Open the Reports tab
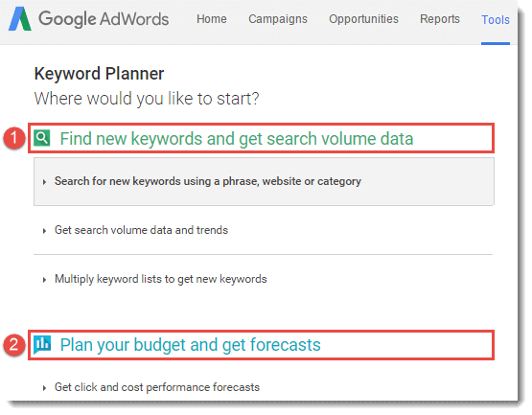 click(x=440, y=19)
